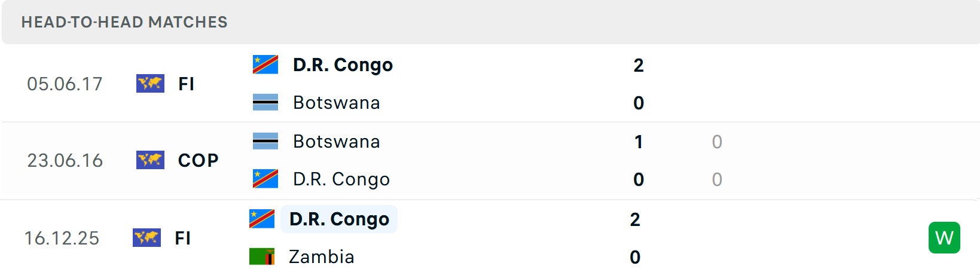Open the highlighted D.R. Congo team name
Image resolution: width=980 pixels, height=275 pixels.
(x=339, y=219)
